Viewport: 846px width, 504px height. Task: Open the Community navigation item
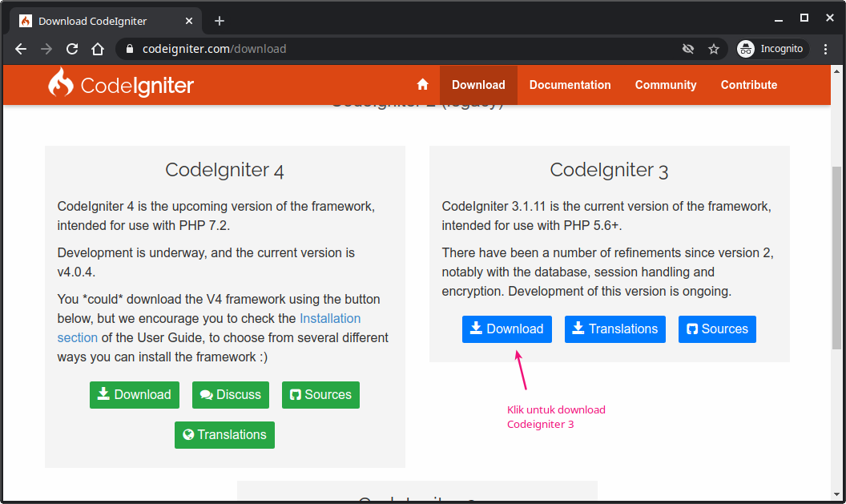(x=665, y=84)
